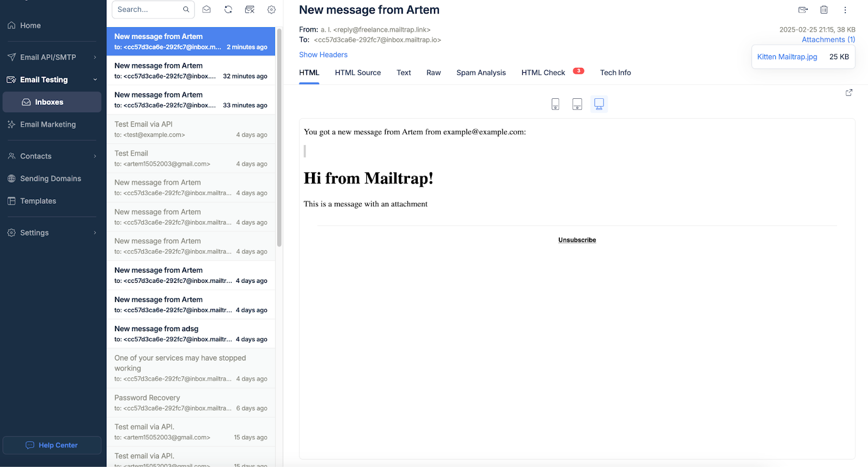The image size is (868, 467).
Task: Click the HTML Check error count badge
Action: [x=578, y=71]
